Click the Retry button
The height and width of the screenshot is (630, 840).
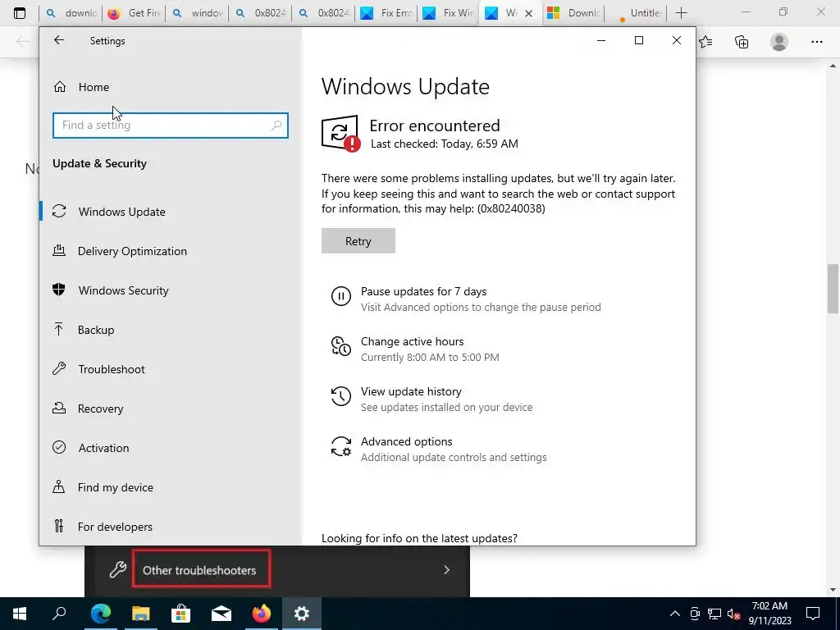pyautogui.click(x=358, y=241)
